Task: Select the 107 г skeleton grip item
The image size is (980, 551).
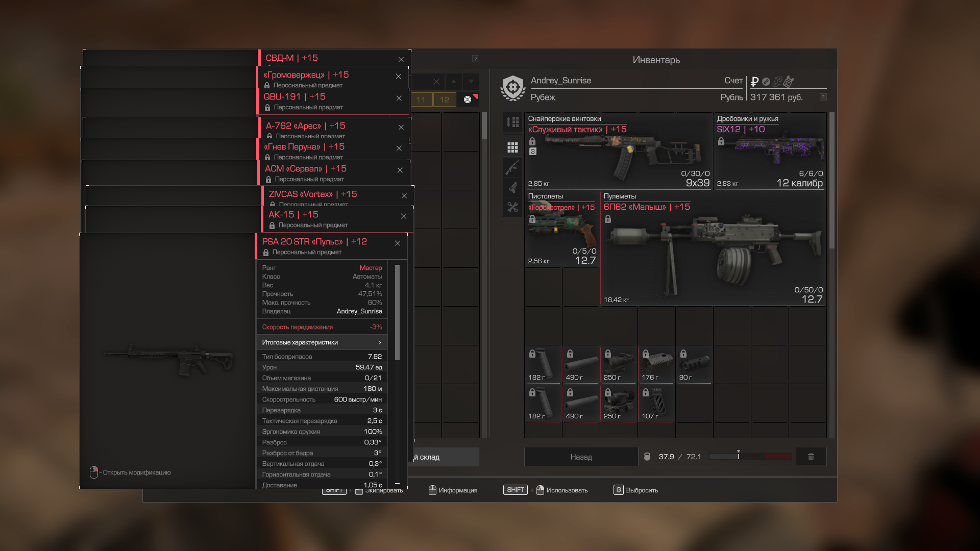Action: (656, 404)
